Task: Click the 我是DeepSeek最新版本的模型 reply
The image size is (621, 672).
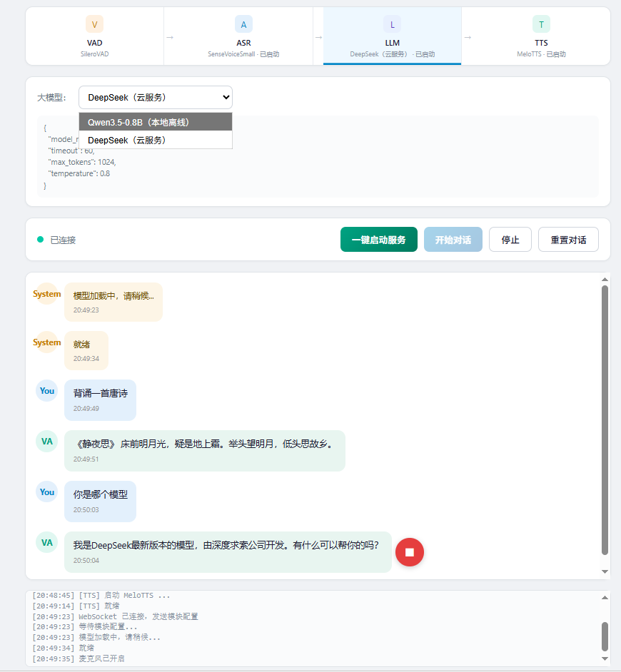Action: coord(228,552)
